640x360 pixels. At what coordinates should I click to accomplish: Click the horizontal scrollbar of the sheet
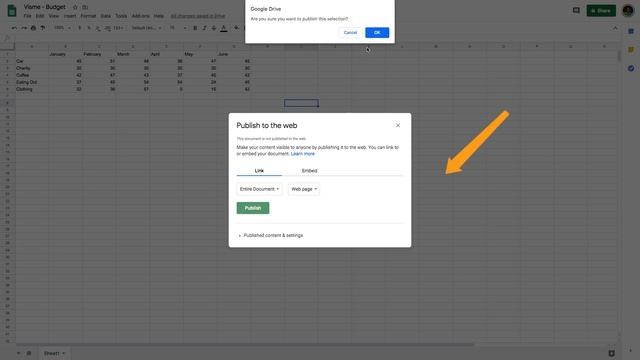click(245, 344)
